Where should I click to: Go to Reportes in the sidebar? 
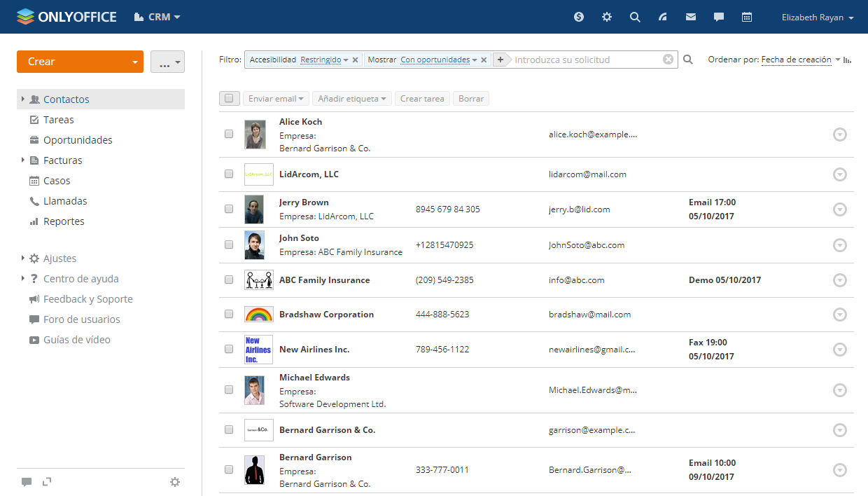(x=64, y=221)
